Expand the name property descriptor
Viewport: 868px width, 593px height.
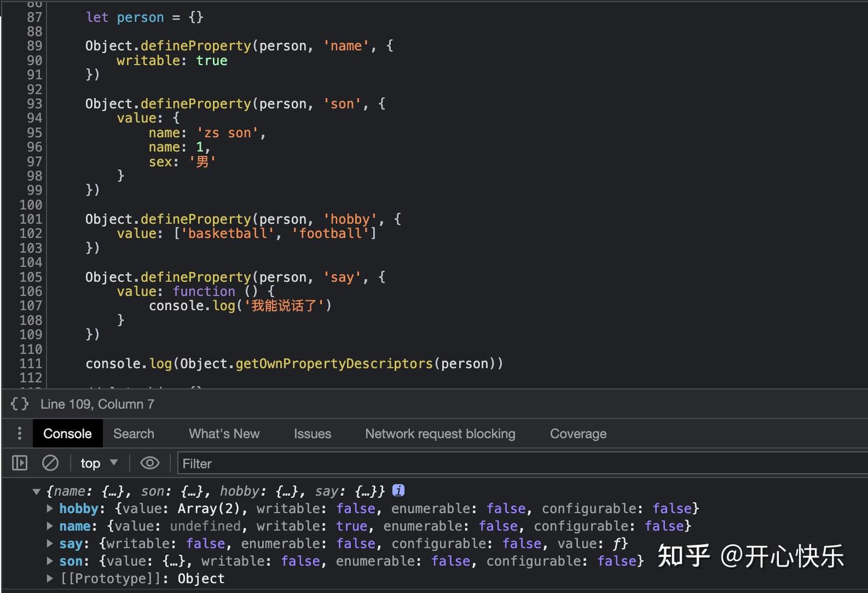pos(50,526)
